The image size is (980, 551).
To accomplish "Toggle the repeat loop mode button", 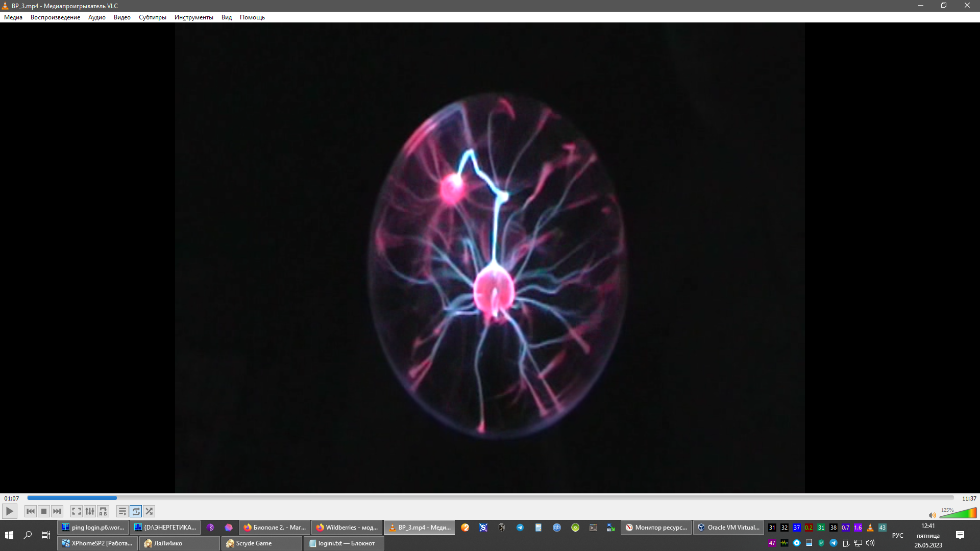I will point(136,511).
